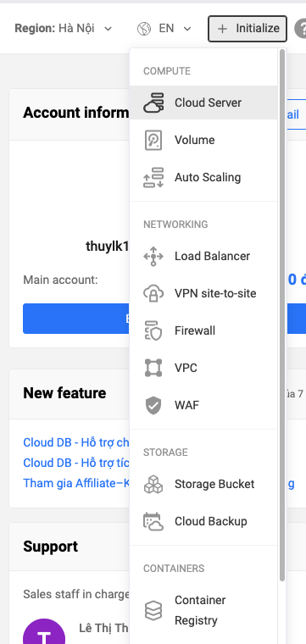
Task: Click the WAF checkmark shield icon
Action: 153,405
